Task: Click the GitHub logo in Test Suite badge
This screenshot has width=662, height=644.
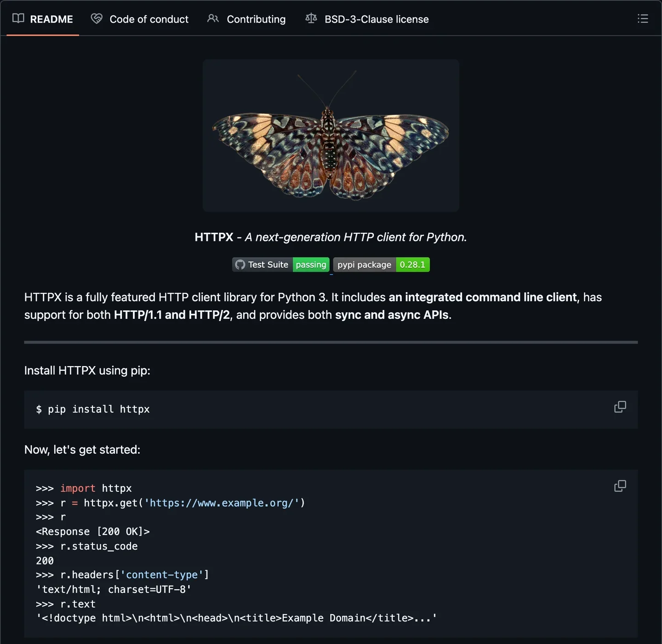Action: 240,264
